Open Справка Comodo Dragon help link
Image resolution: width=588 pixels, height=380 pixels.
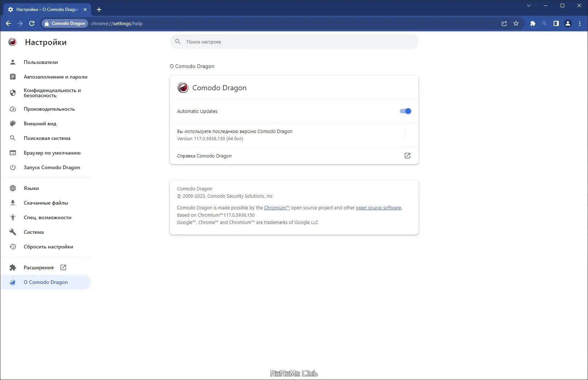(x=294, y=156)
